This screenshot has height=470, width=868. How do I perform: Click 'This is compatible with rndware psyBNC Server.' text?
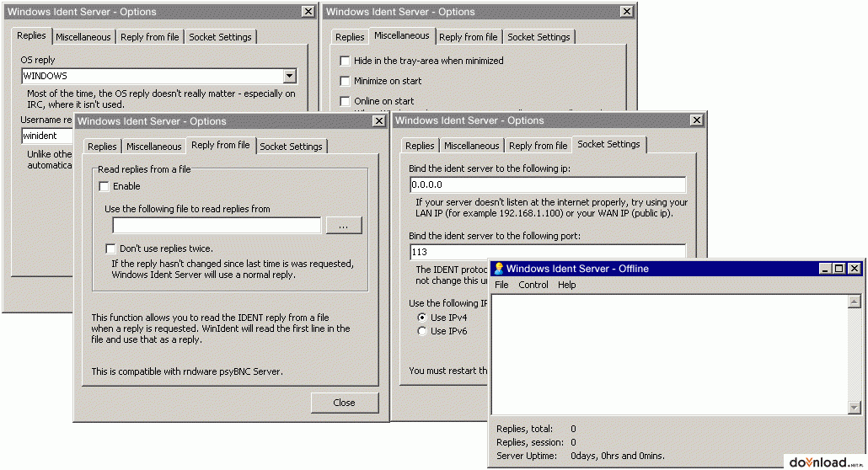pyautogui.click(x=187, y=371)
